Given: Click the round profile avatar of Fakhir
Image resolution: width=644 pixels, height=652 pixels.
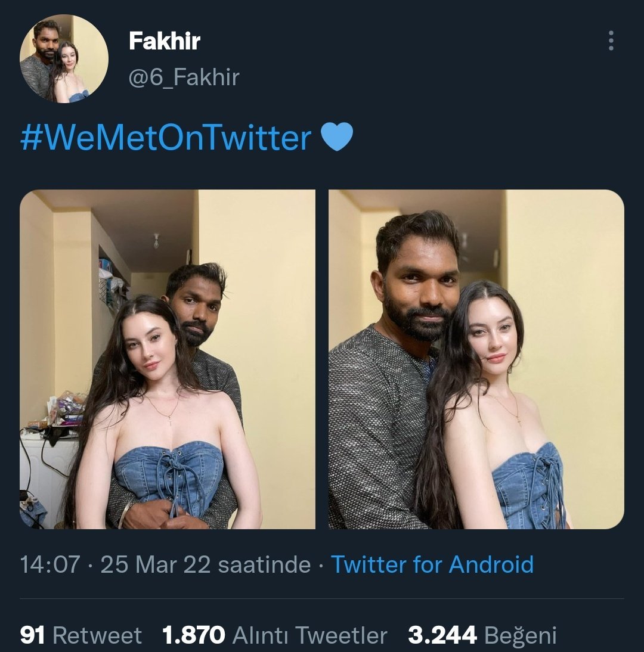Looking at the screenshot, I should [x=64, y=59].
